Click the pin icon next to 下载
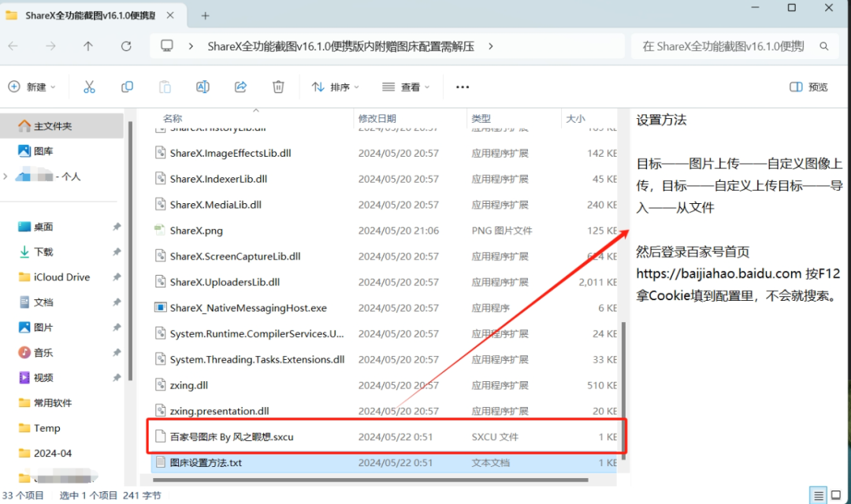 (117, 252)
